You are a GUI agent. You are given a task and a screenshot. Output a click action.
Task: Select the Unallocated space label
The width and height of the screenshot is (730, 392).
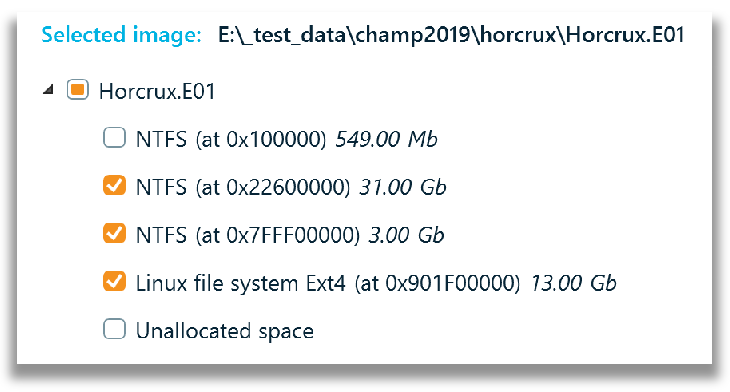coord(225,331)
